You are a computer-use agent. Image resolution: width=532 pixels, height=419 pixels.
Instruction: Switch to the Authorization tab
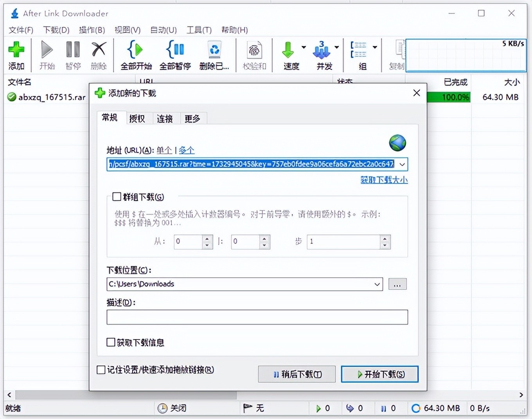pyautogui.click(x=137, y=119)
